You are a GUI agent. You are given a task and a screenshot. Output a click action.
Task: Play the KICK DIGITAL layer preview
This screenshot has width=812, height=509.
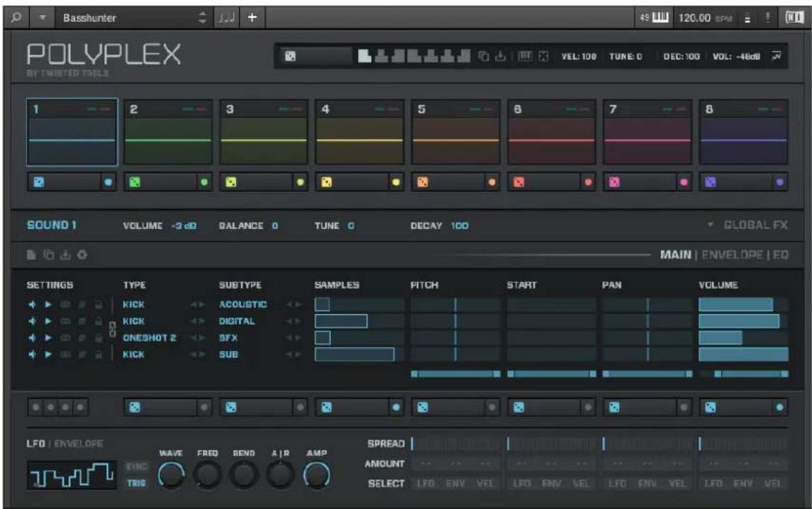[x=48, y=321]
